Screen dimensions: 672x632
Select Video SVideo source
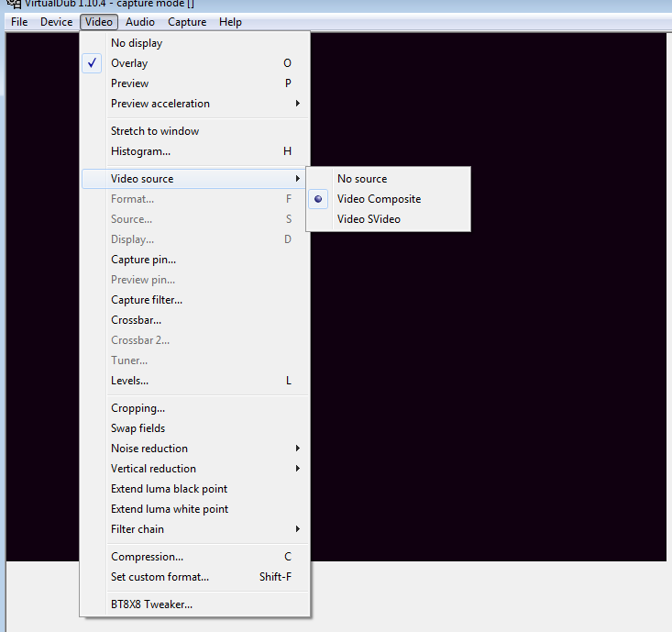coord(389,219)
